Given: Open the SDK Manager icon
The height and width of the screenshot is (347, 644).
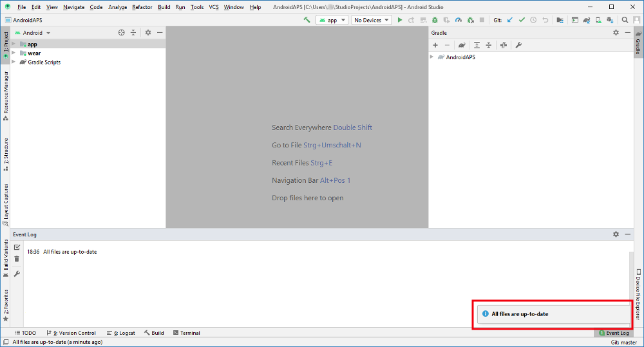Looking at the screenshot, I should 611,20.
